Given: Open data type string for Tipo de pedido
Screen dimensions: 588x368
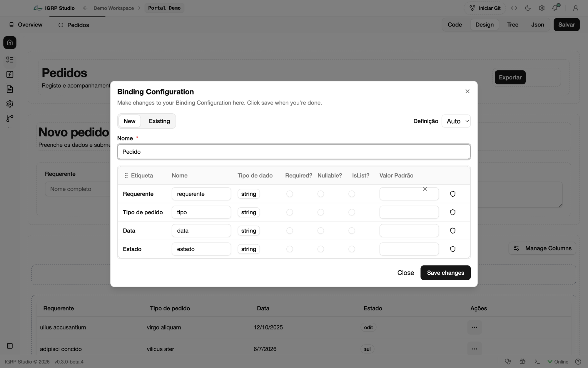Looking at the screenshot, I should pos(249,212).
